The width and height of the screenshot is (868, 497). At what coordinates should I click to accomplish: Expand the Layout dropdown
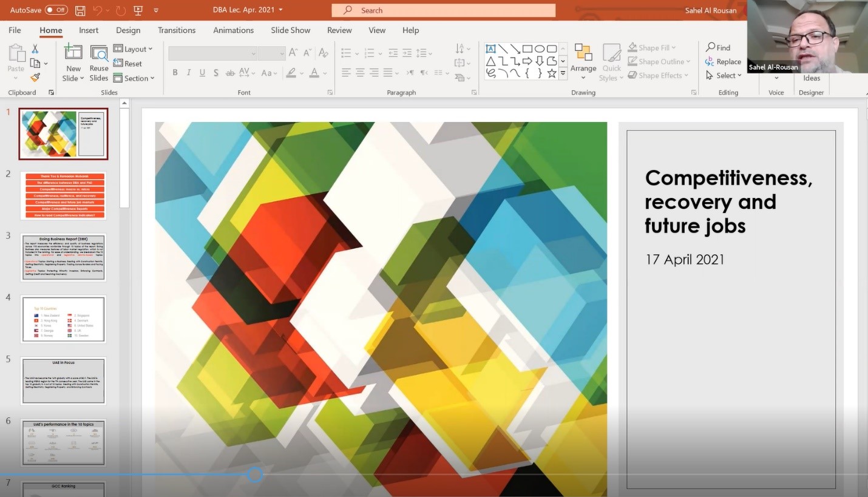(134, 49)
